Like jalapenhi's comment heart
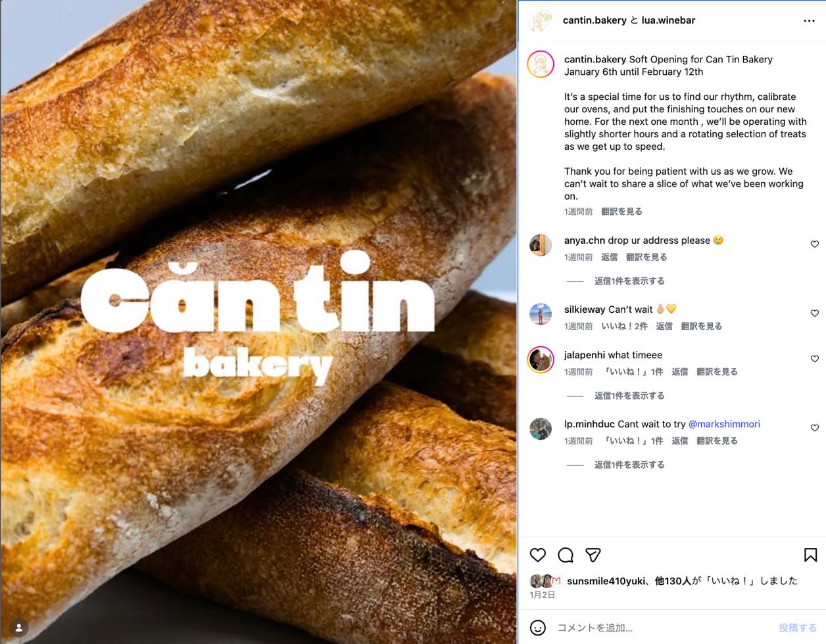The width and height of the screenshot is (826, 644). tap(814, 359)
